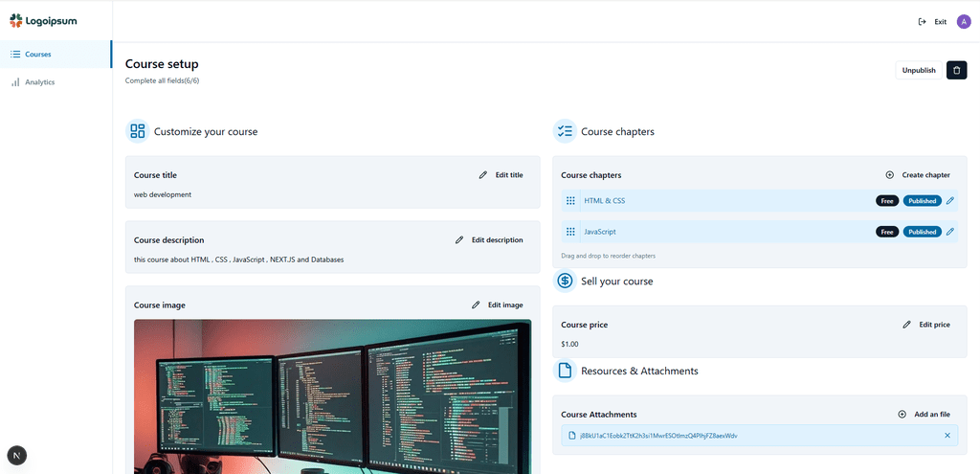Image resolution: width=980 pixels, height=474 pixels.
Task: Click Edit description button
Action: (x=489, y=240)
